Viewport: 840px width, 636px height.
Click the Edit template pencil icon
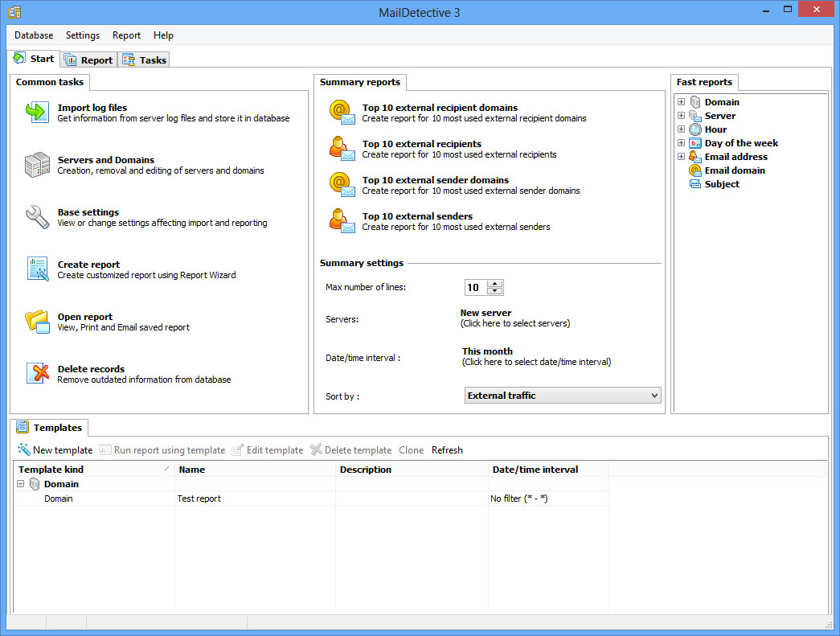click(237, 449)
